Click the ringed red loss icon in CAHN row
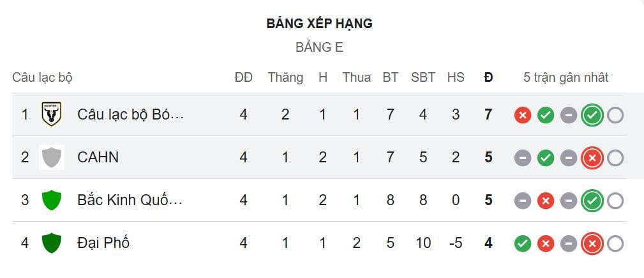The height and width of the screenshot is (278, 644). pos(592,158)
